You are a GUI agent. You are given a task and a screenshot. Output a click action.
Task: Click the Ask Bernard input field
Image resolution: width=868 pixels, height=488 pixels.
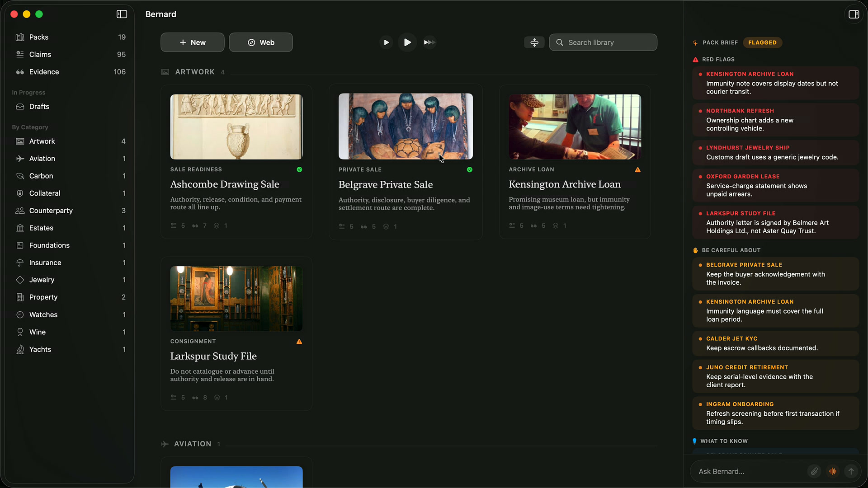[x=750, y=471]
